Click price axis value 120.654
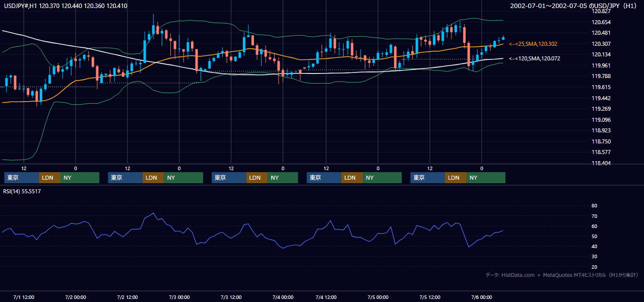The image size is (644, 302). (x=602, y=22)
